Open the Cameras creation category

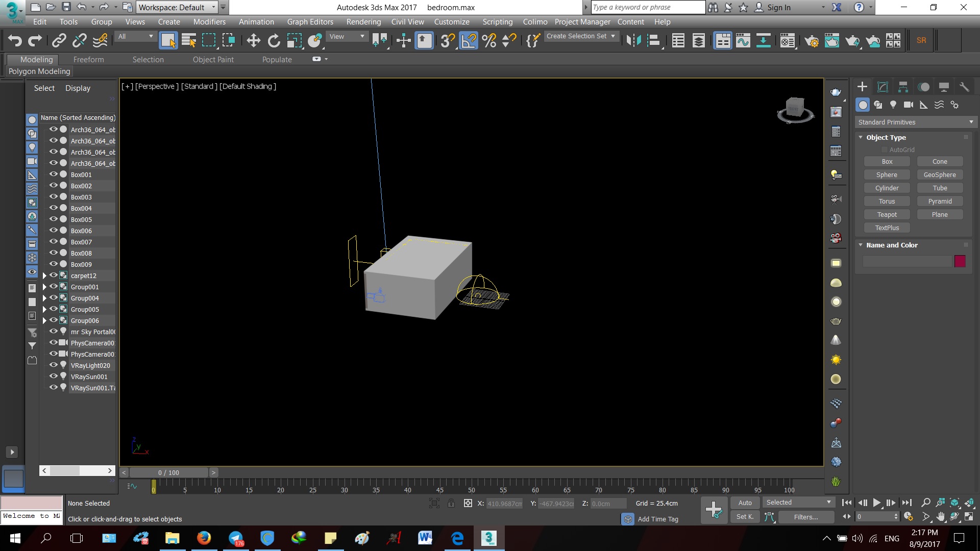pyautogui.click(x=909, y=105)
